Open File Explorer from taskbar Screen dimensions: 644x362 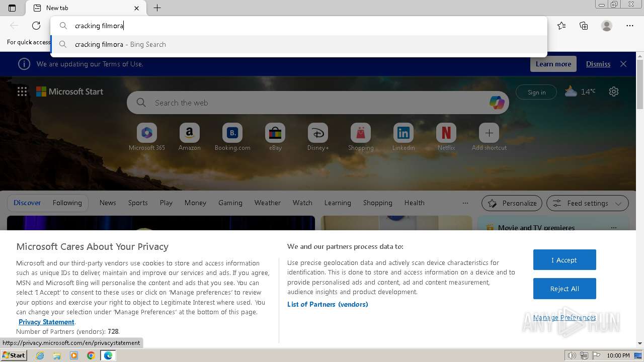coord(57,355)
